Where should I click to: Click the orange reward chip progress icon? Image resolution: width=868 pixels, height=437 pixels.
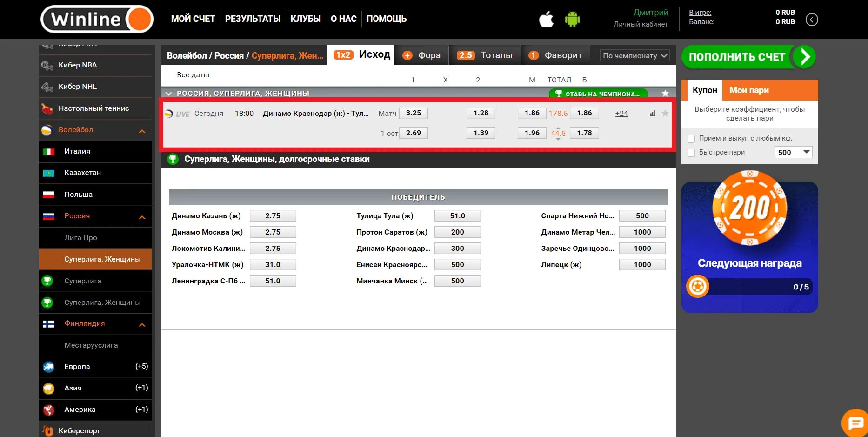697,287
